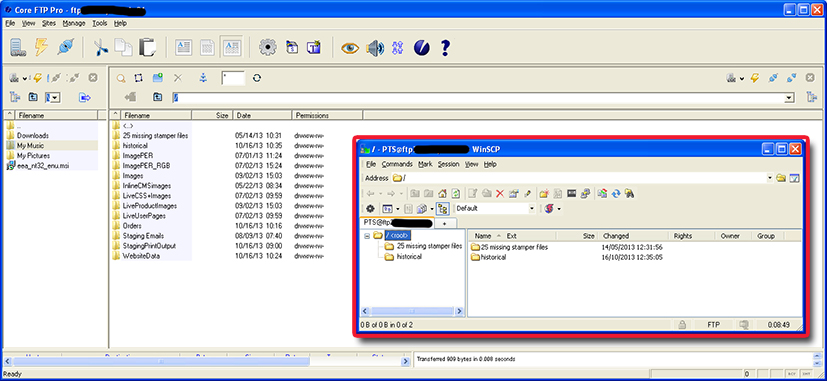Click the circular refresh icon next to filter box

pos(257,78)
